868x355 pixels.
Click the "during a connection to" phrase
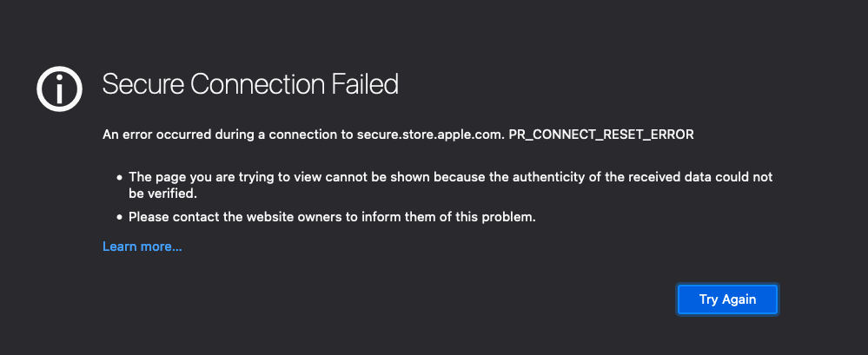click(x=292, y=135)
